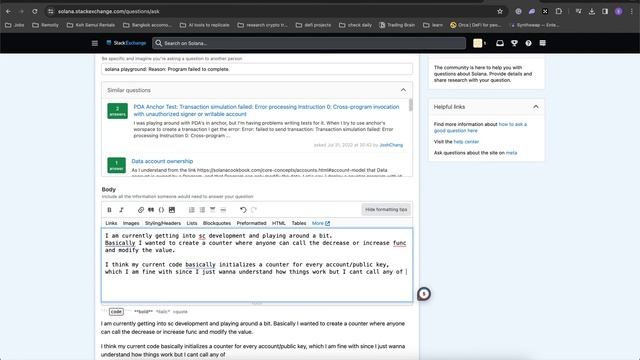The image size is (640, 360).
Task: Click the browser address bar URL
Action: (x=109, y=11)
